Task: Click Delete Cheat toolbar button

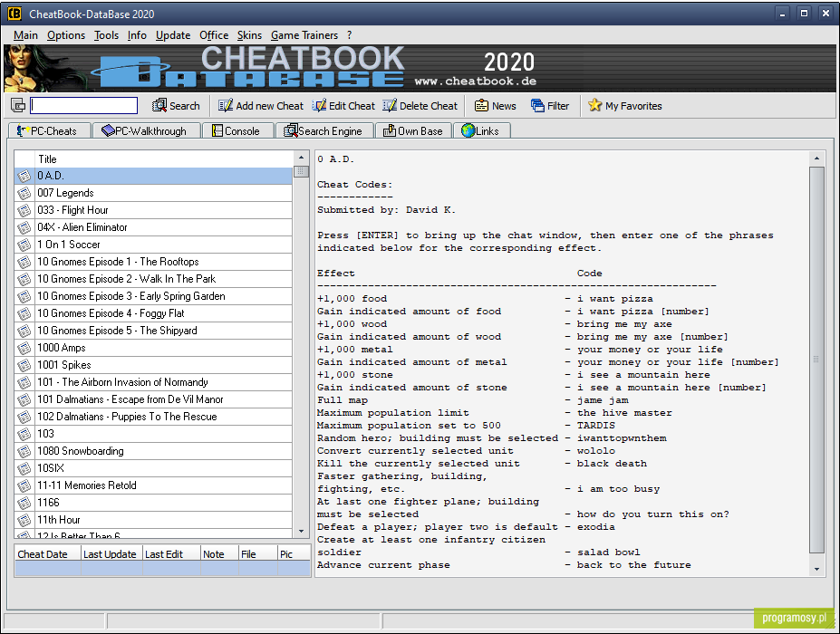Action: coord(420,105)
